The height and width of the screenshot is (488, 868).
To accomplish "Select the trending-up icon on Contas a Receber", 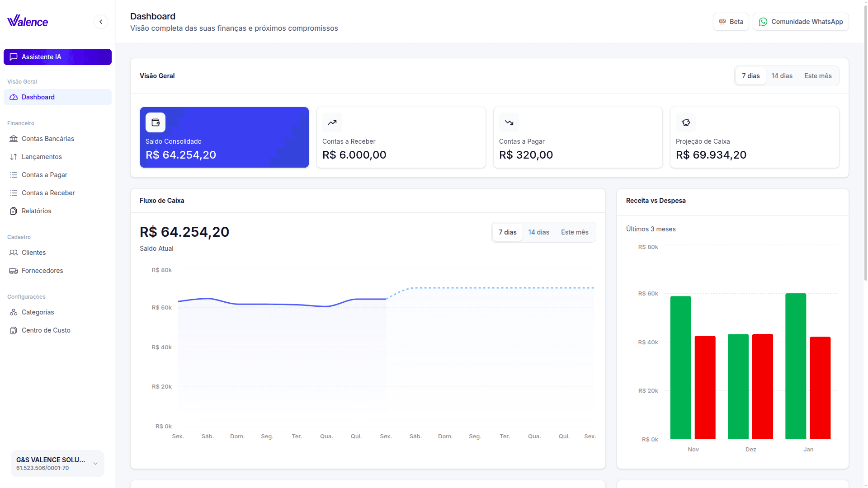I will [332, 122].
